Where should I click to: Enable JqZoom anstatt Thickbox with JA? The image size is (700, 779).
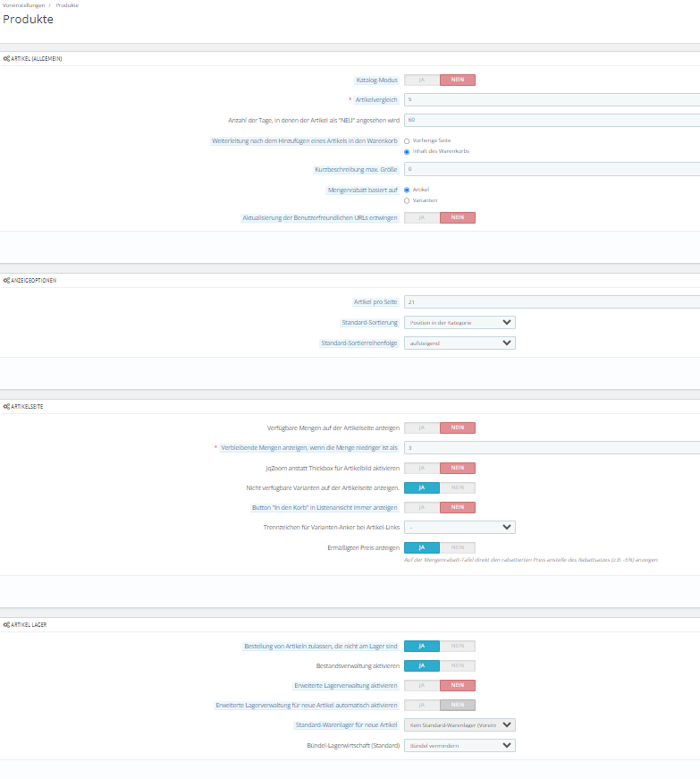[422, 468]
